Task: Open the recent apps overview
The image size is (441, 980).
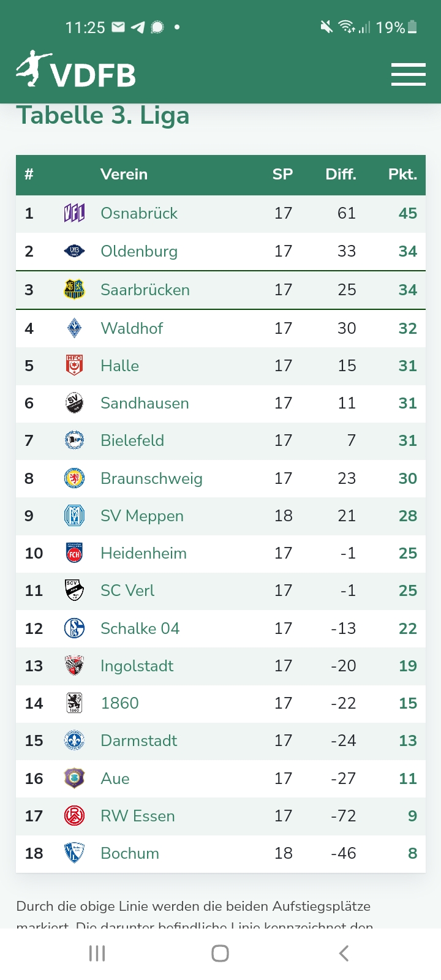Action: (97, 953)
